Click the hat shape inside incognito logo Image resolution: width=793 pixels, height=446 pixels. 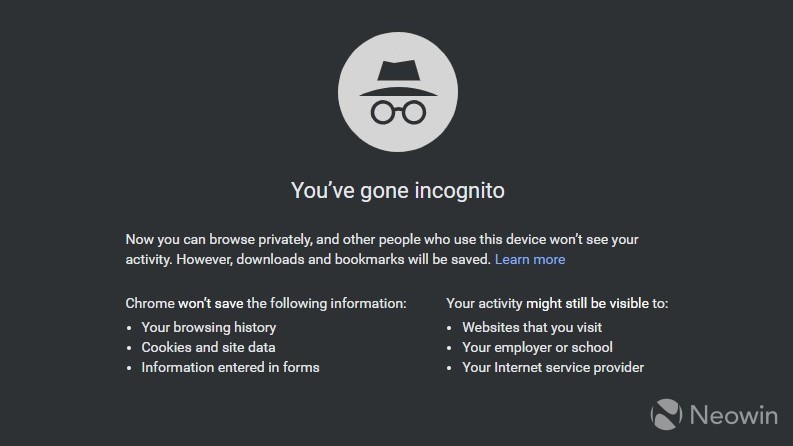click(x=398, y=78)
